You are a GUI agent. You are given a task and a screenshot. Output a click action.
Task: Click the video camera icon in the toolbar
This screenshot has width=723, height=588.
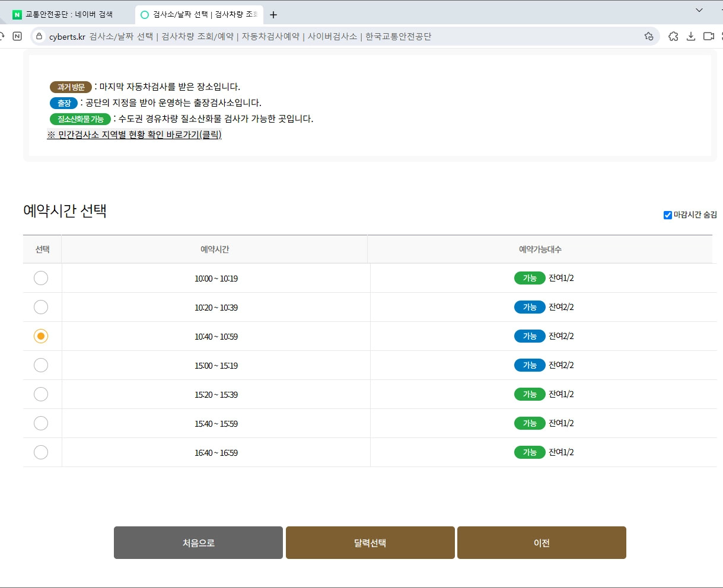708,36
